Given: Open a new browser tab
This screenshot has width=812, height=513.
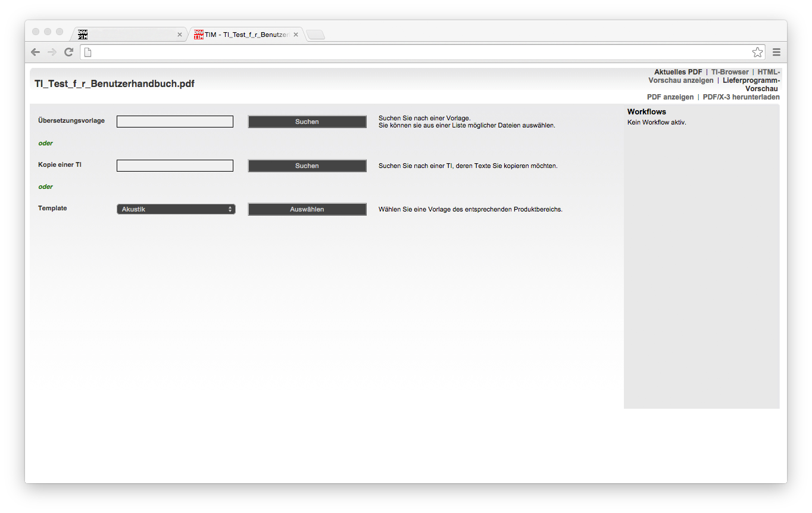Looking at the screenshot, I should pyautogui.click(x=316, y=35).
